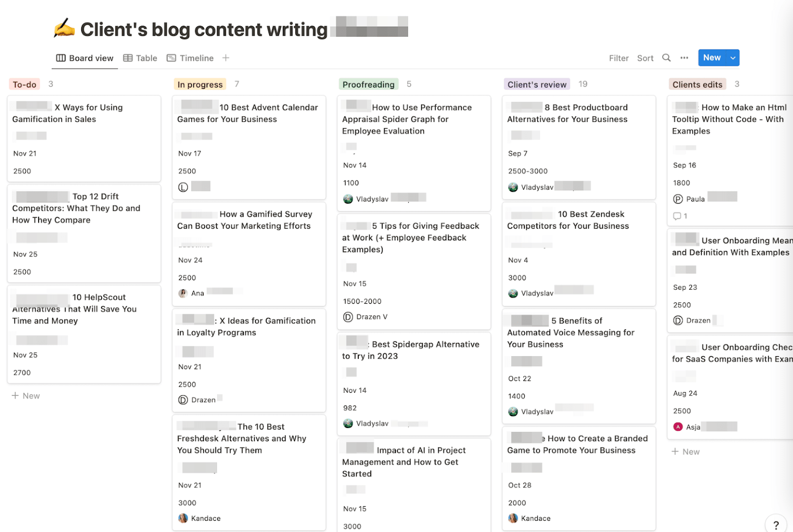Click the green Proofreading column label
The height and width of the screenshot is (532, 793).
tap(368, 85)
